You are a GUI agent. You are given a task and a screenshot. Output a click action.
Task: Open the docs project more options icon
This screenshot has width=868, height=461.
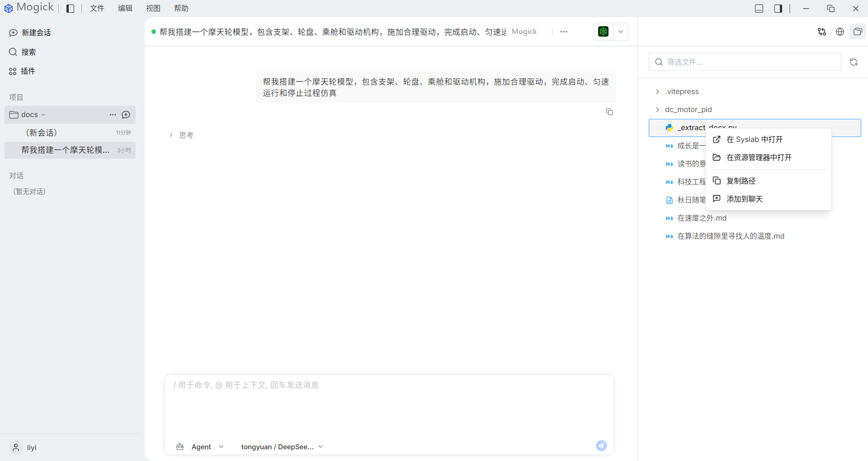click(113, 115)
